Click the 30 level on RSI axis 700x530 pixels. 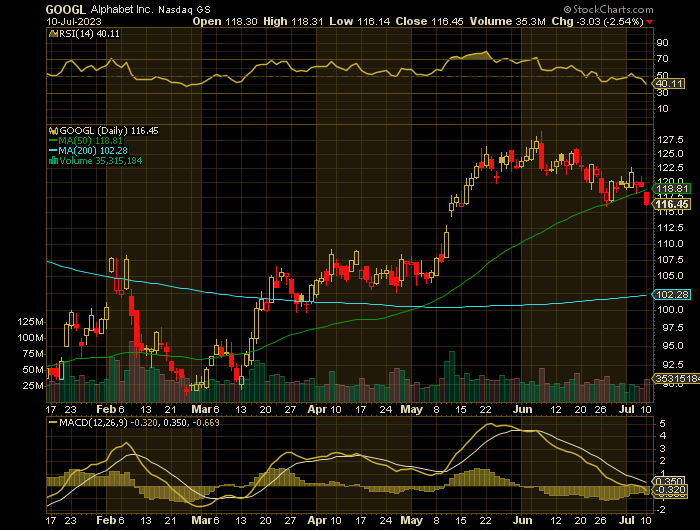pyautogui.click(x=662, y=92)
